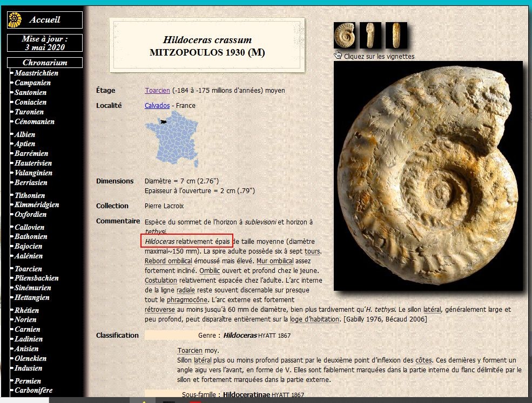Open the glossary term 'radiale'

tap(186, 290)
